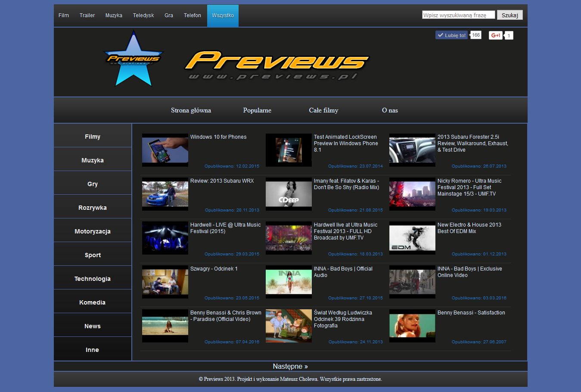Open the EDM mix video thumbnail
This screenshot has height=392, width=581.
point(412,238)
